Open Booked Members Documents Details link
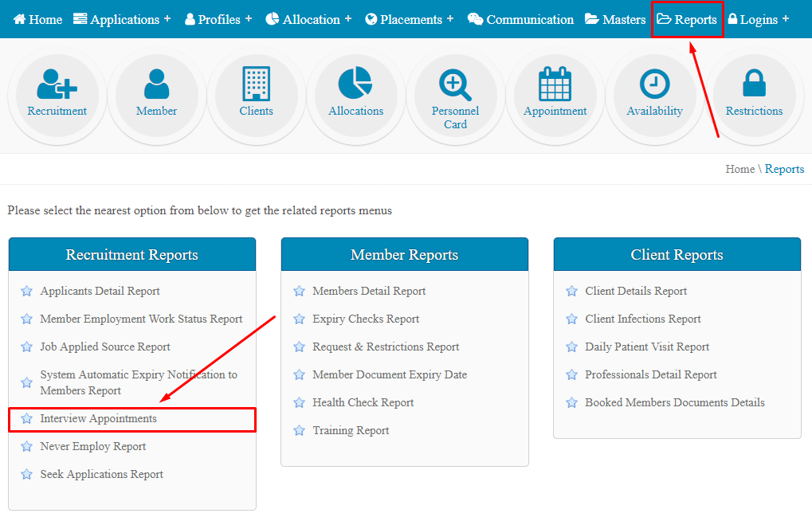 pos(675,403)
